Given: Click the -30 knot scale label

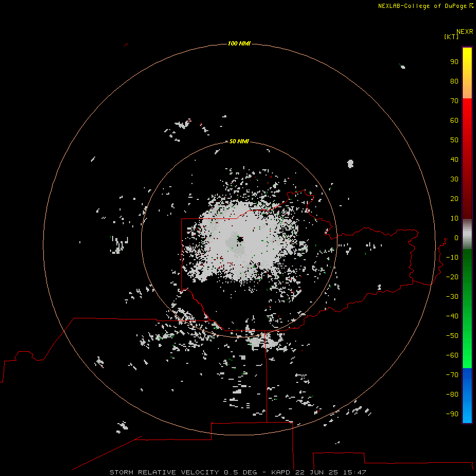Looking at the screenshot, I should [x=452, y=297].
